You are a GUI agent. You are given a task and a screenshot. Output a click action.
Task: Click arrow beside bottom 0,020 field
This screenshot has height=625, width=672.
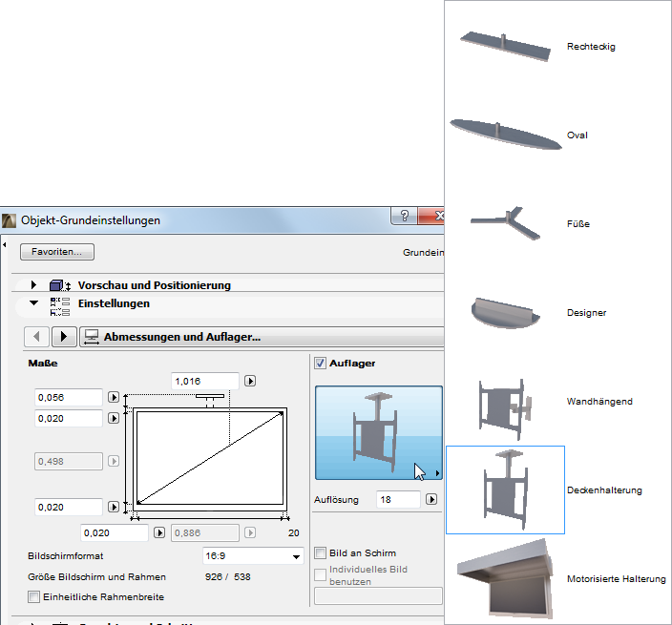pos(159,532)
